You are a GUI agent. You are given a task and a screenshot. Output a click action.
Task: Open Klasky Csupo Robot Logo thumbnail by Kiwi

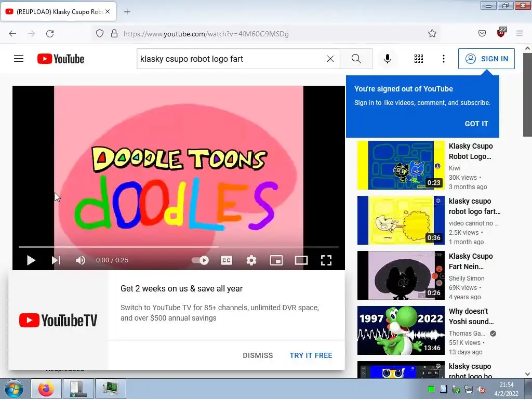(401, 165)
